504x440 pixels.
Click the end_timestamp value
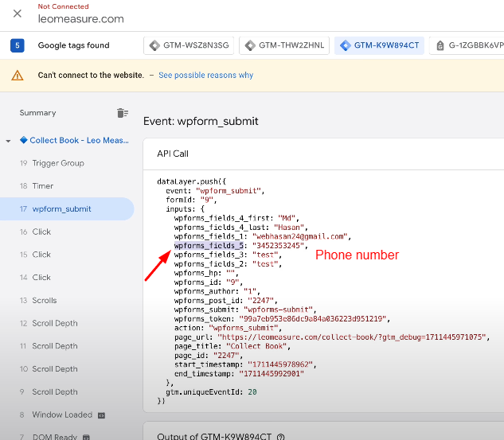coord(272,374)
